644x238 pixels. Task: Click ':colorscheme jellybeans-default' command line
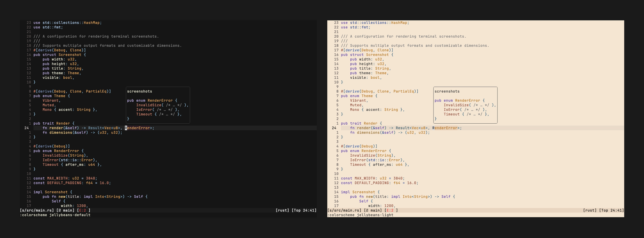pyautogui.click(x=55, y=215)
